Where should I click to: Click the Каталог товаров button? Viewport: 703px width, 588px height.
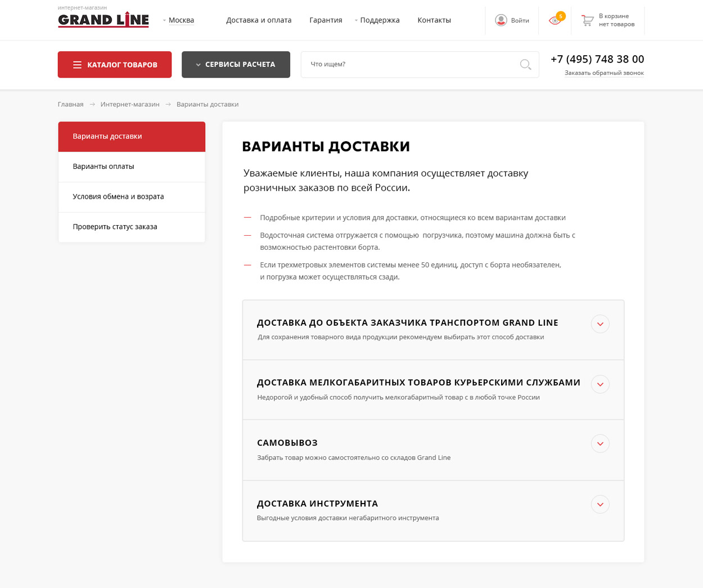115,64
